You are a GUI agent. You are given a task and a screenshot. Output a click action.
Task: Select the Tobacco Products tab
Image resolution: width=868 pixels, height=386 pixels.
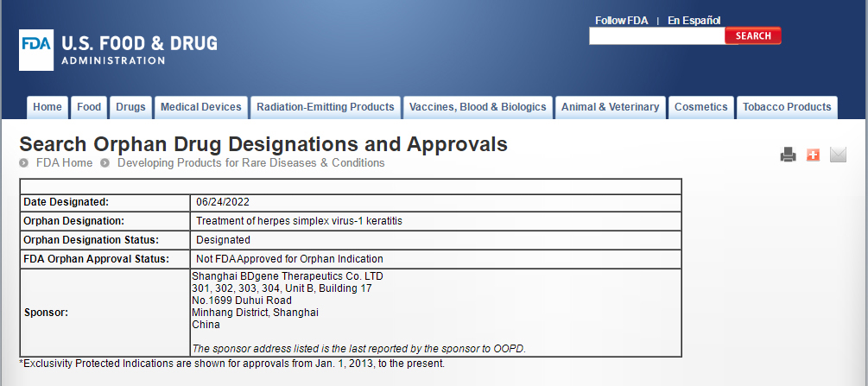787,107
